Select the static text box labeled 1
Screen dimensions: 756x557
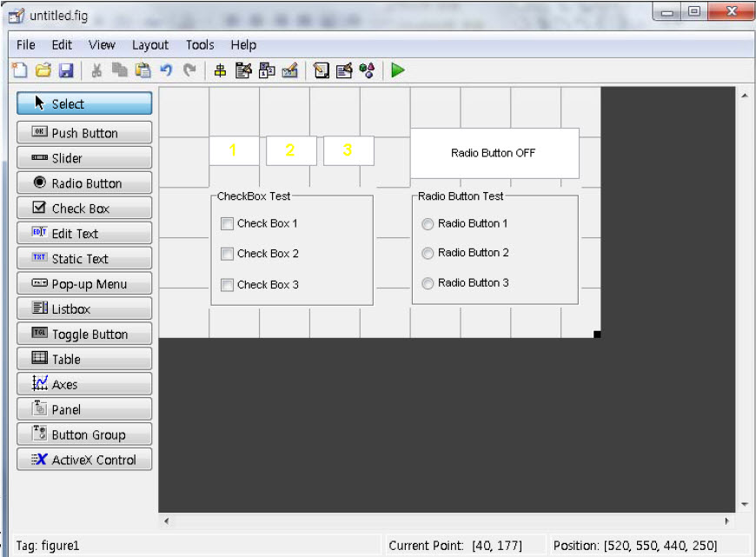234,150
